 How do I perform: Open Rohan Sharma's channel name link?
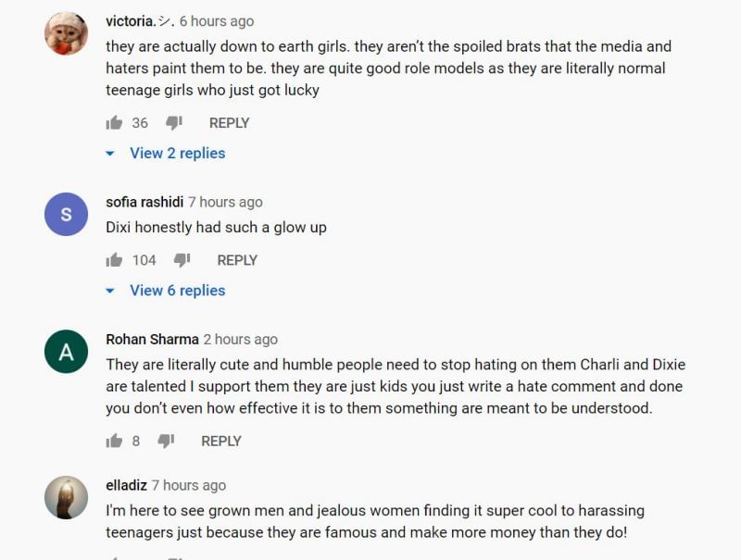[152, 339]
